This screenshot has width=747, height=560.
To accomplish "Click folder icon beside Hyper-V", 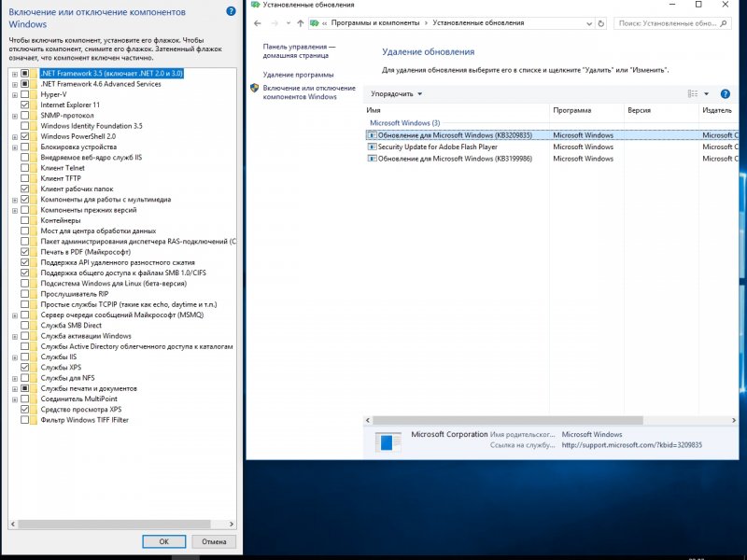I will pos(34,94).
